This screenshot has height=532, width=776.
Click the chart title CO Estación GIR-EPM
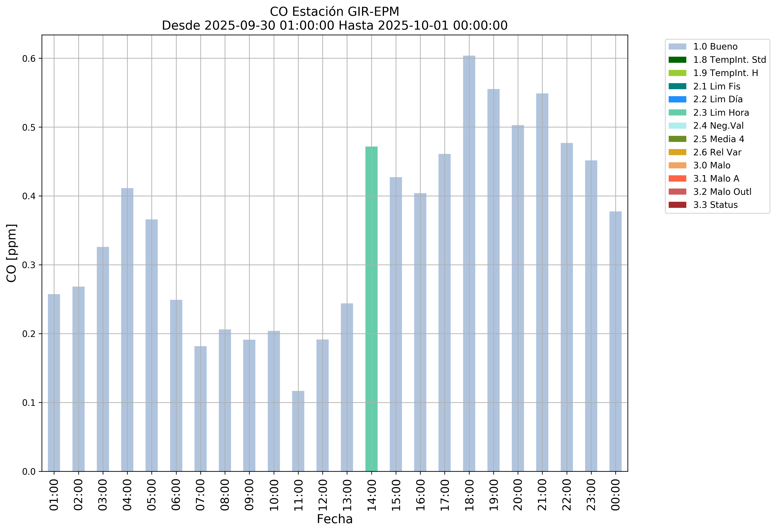click(335, 12)
